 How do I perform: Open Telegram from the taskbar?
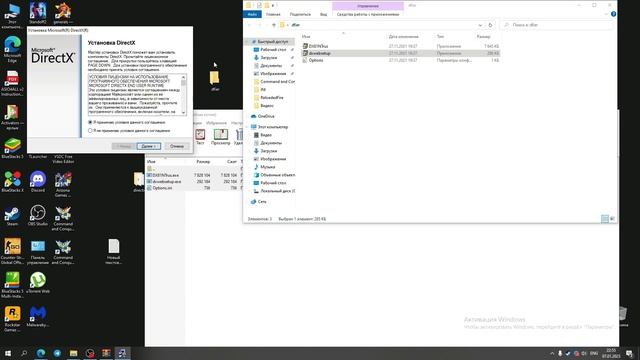point(57,353)
